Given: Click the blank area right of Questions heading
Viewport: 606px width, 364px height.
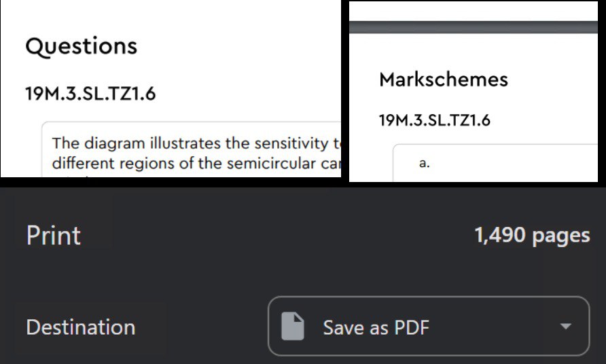Looking at the screenshot, I should click(238, 46).
